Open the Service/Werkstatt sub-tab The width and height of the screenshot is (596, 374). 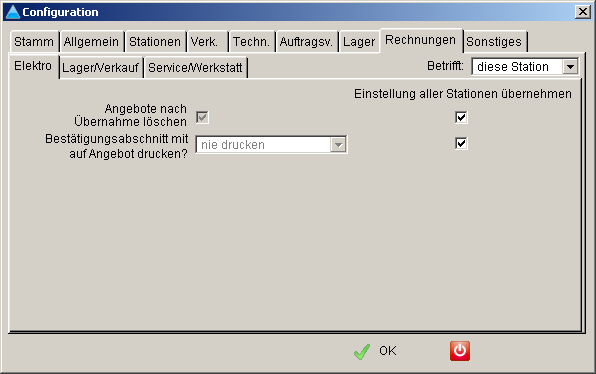pyautogui.click(x=195, y=68)
